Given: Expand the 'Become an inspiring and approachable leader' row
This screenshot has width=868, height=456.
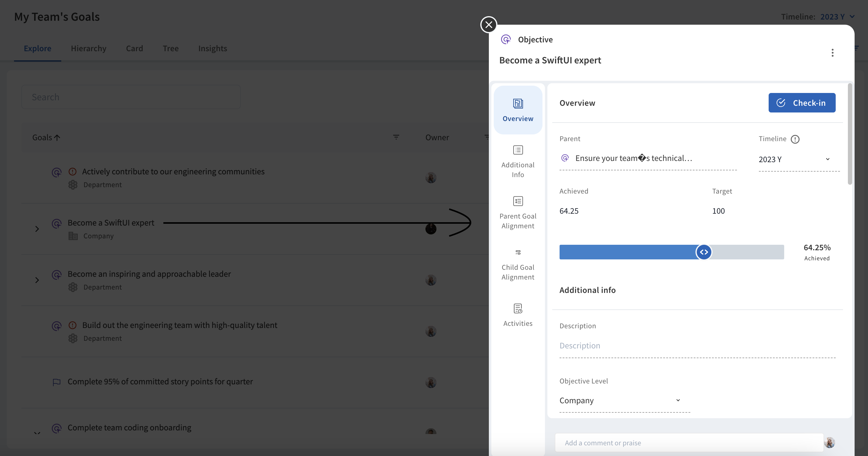Looking at the screenshot, I should pyautogui.click(x=37, y=280).
